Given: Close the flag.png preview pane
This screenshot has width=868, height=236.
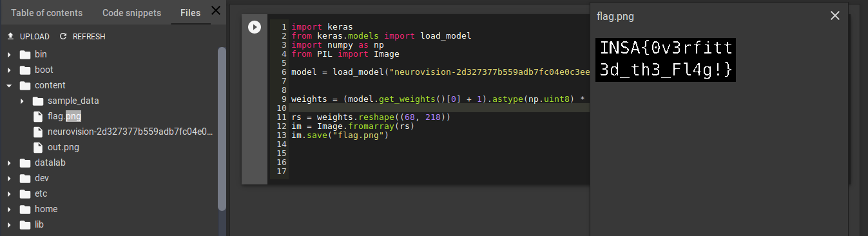Looking at the screenshot, I should coord(835,16).
